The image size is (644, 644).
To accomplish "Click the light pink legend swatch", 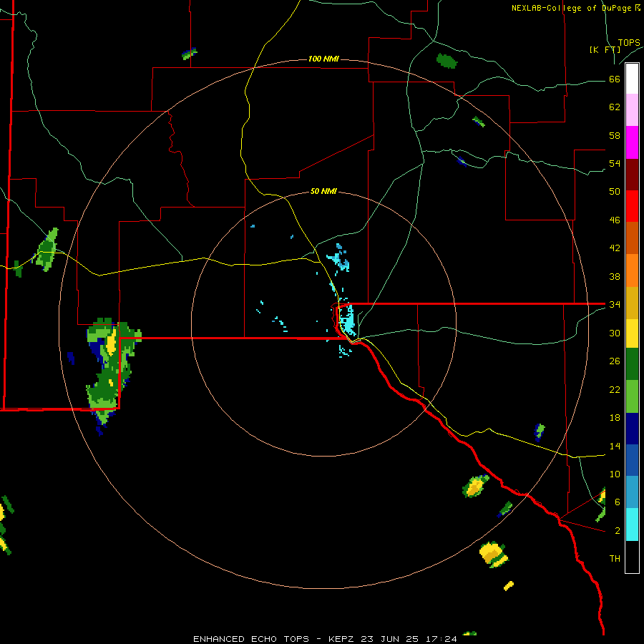I will [632, 109].
